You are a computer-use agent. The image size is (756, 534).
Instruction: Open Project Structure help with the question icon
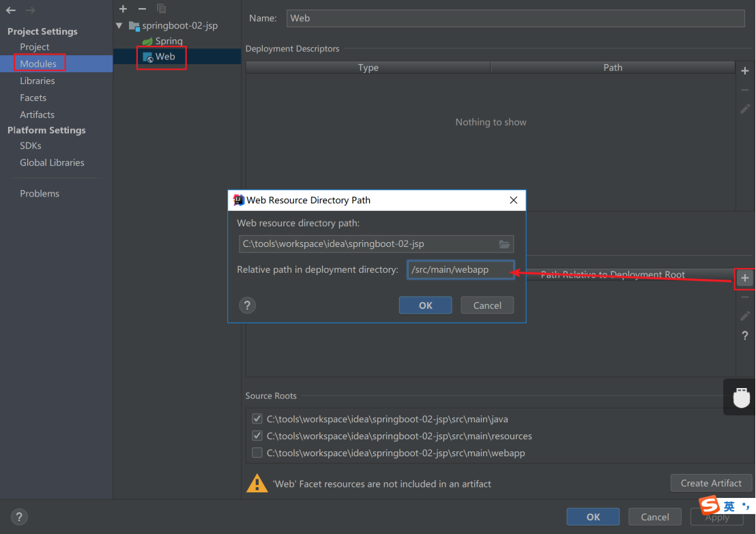pos(19,517)
